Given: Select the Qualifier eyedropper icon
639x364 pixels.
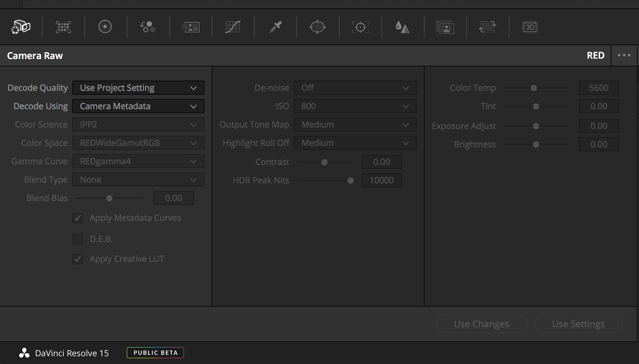Looking at the screenshot, I should point(275,27).
